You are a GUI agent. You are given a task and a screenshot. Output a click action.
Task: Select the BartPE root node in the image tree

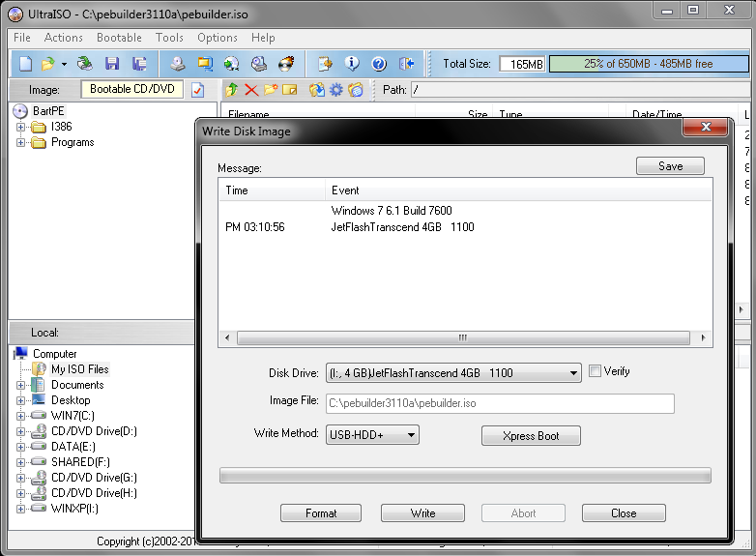point(48,111)
